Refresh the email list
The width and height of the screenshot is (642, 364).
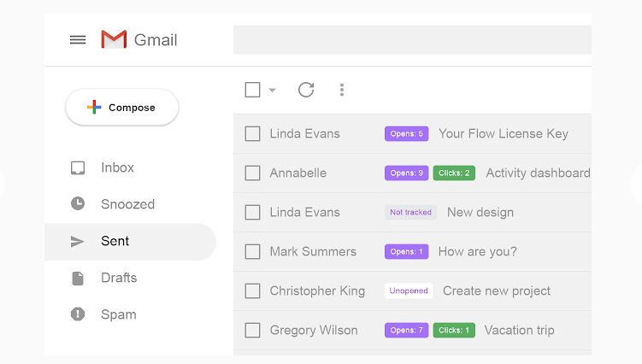306,90
